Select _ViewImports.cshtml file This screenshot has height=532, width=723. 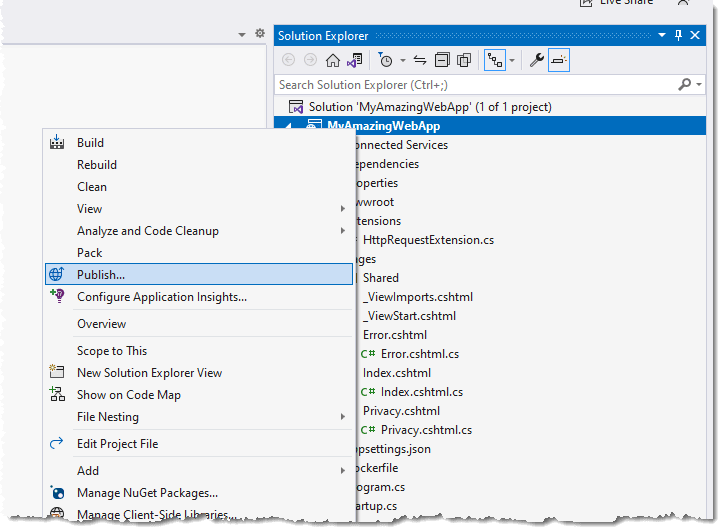click(x=418, y=297)
